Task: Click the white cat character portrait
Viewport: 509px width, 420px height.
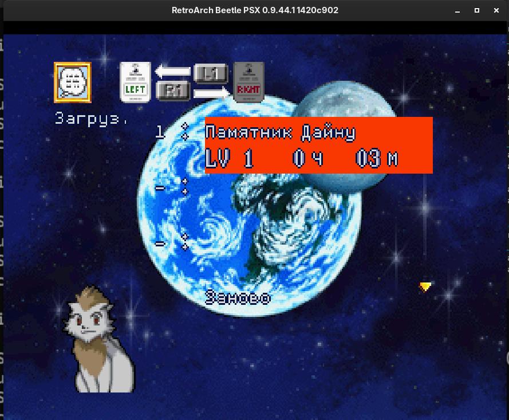Action: 99,340
